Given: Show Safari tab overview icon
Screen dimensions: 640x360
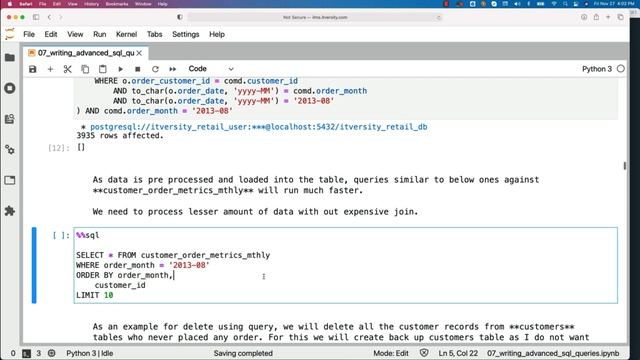Looking at the screenshot, I should click(620, 17).
